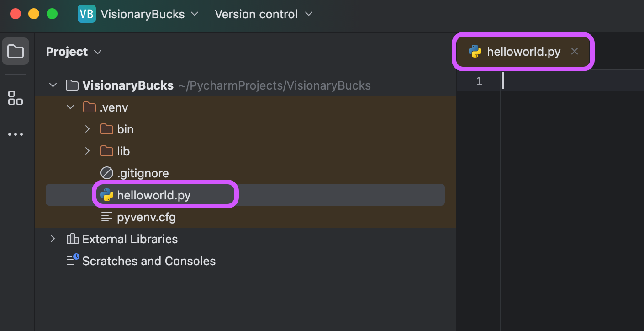The image size is (644, 331).
Task: Expand the lib folder
Action: click(x=88, y=151)
